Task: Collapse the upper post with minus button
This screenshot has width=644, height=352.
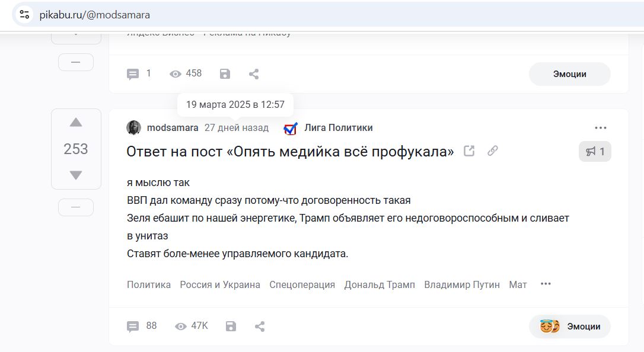Action: 76,62
